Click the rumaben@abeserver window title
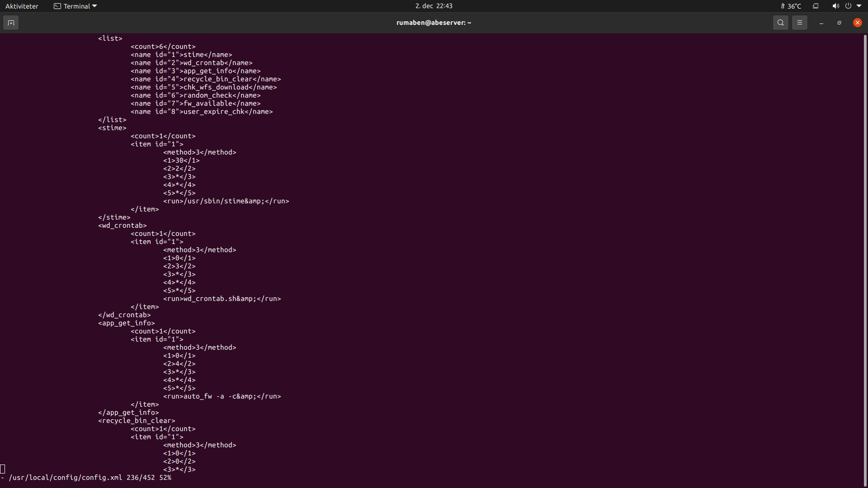Viewport: 868px width, 488px height. [434, 23]
